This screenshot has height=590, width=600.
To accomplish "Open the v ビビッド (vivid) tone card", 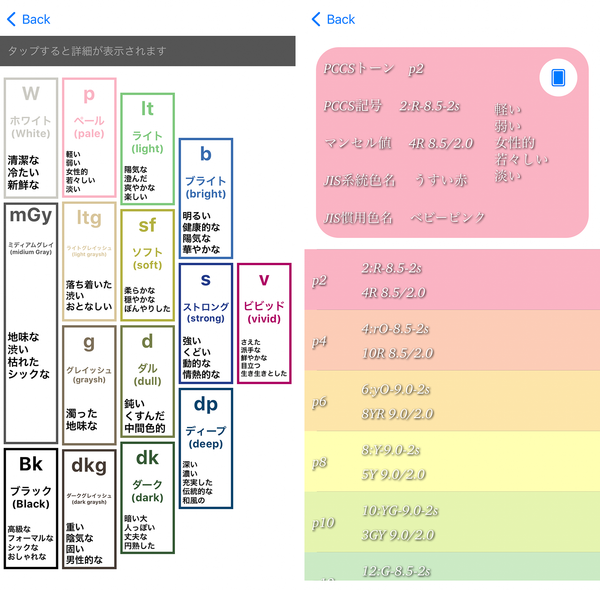I will [x=264, y=323].
